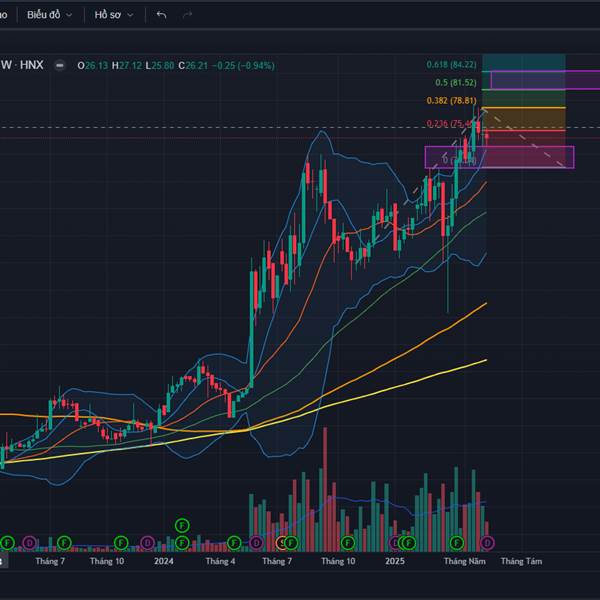The height and width of the screenshot is (600, 600).
Task: Click the purple D marker left of second Tháng 7
Action: point(256,543)
